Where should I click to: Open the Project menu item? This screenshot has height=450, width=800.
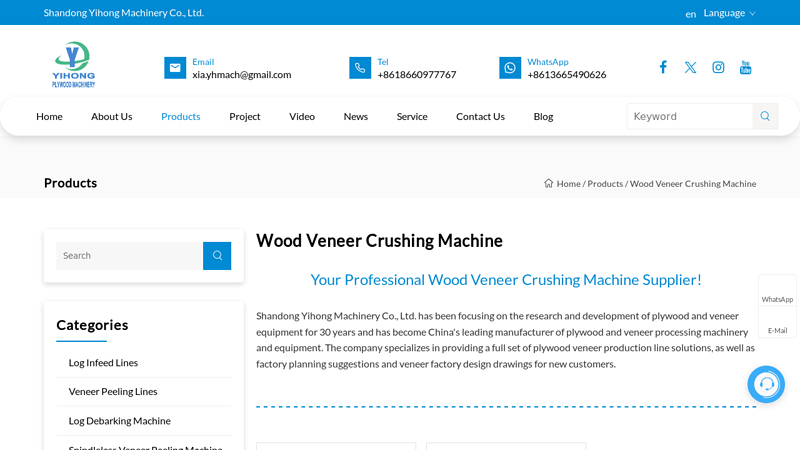[244, 116]
